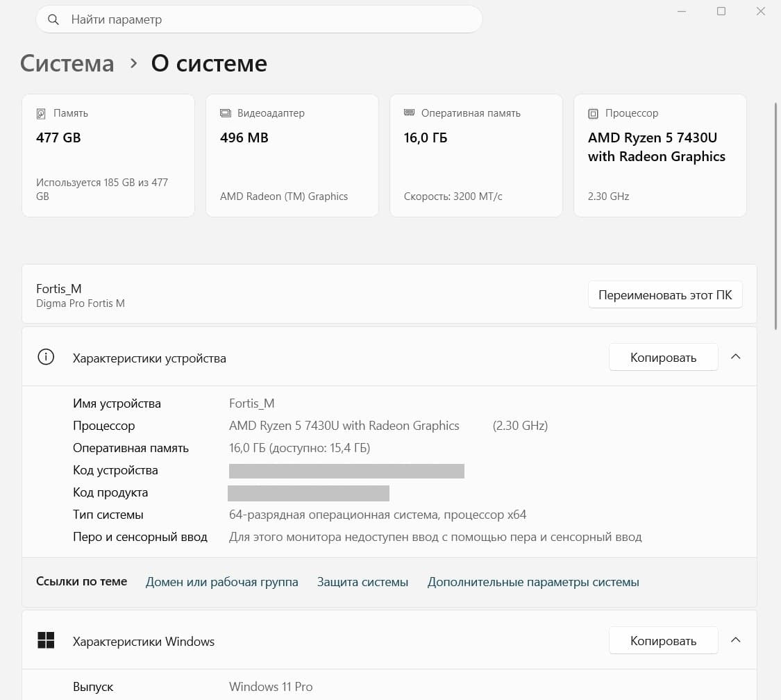The height and width of the screenshot is (700, 781).
Task: Open the "Видеоадаптер" 496 MB card
Action: (292, 156)
